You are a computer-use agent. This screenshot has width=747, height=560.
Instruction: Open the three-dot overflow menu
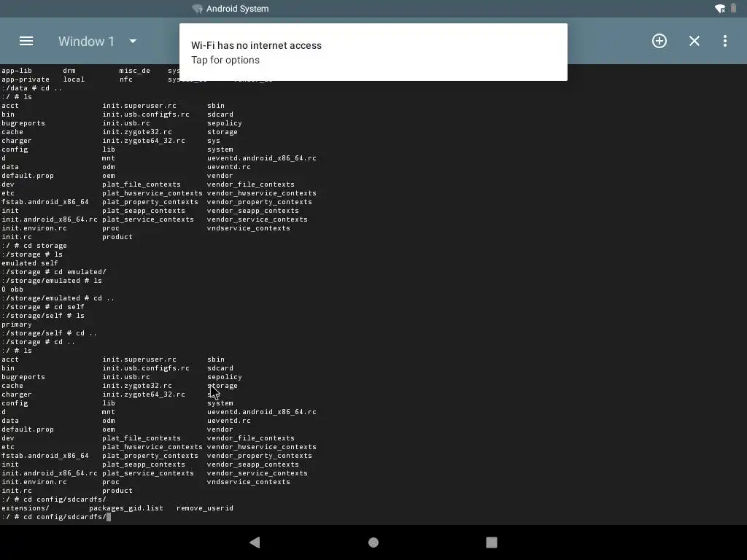pos(725,41)
